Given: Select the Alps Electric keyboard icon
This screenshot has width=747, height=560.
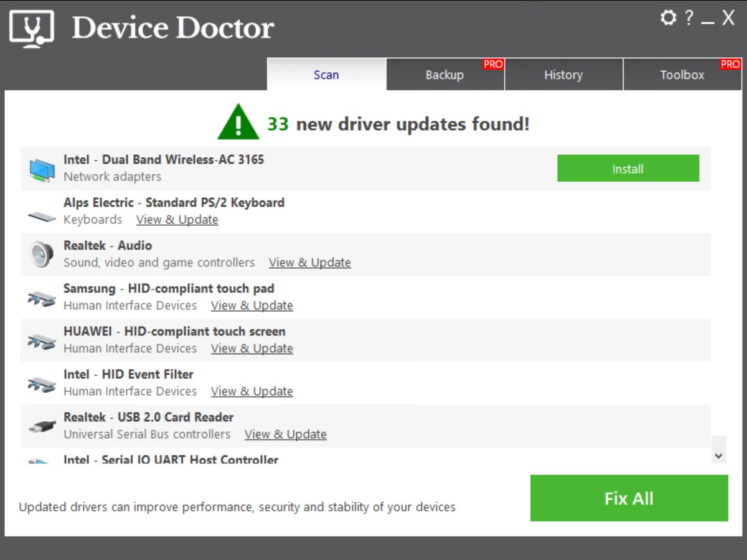Looking at the screenshot, I should (42, 217).
